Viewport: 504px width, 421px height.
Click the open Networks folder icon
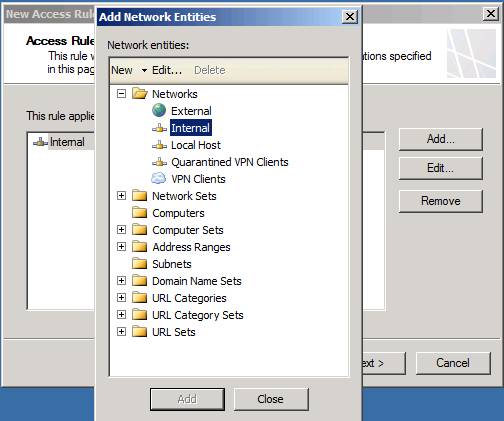(140, 93)
